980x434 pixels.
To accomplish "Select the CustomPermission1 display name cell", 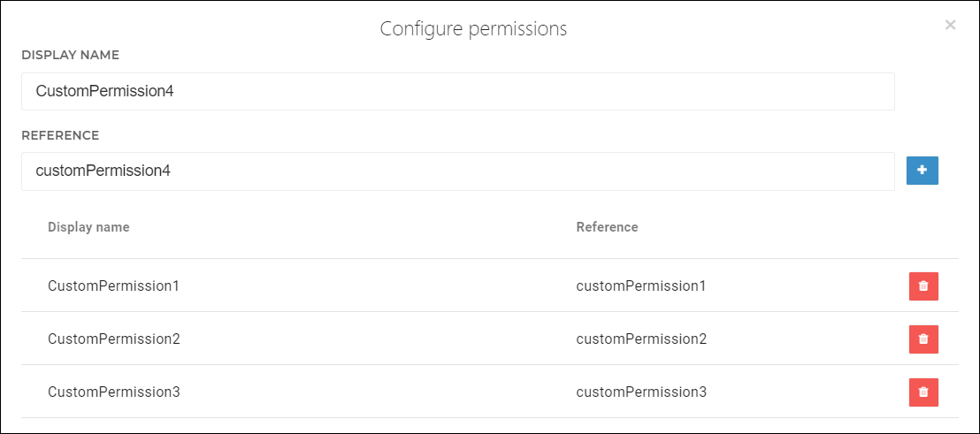I will (x=114, y=286).
